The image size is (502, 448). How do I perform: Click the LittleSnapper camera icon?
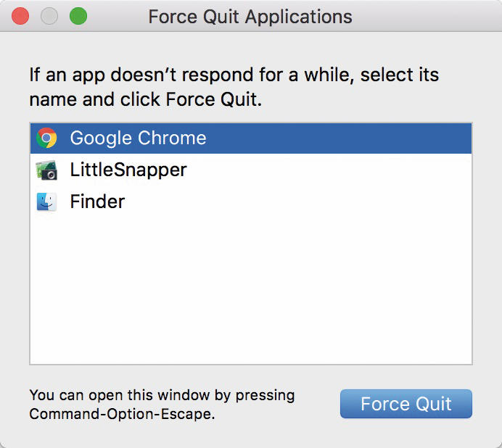pyautogui.click(x=46, y=170)
